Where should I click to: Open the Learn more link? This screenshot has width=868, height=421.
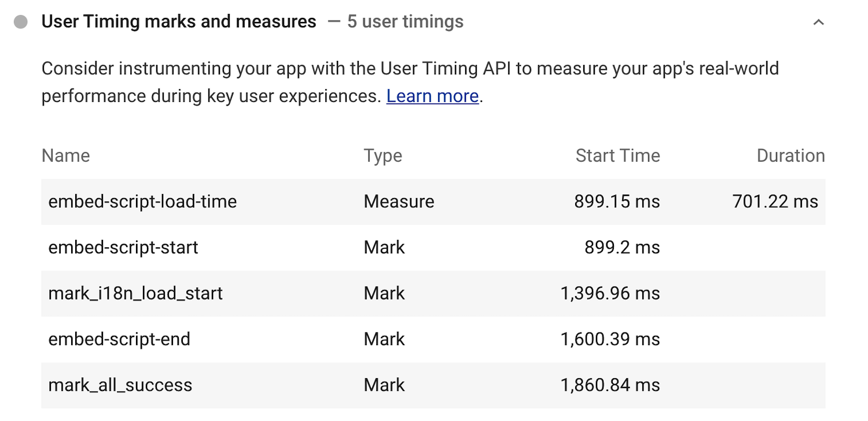431,96
